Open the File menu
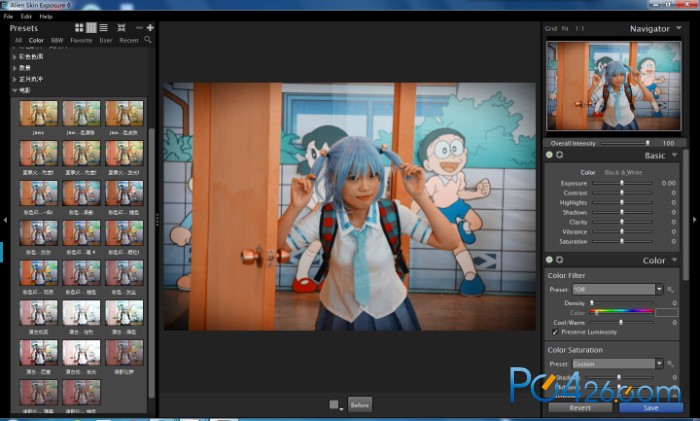Image resolution: width=700 pixels, height=421 pixels. (8, 16)
